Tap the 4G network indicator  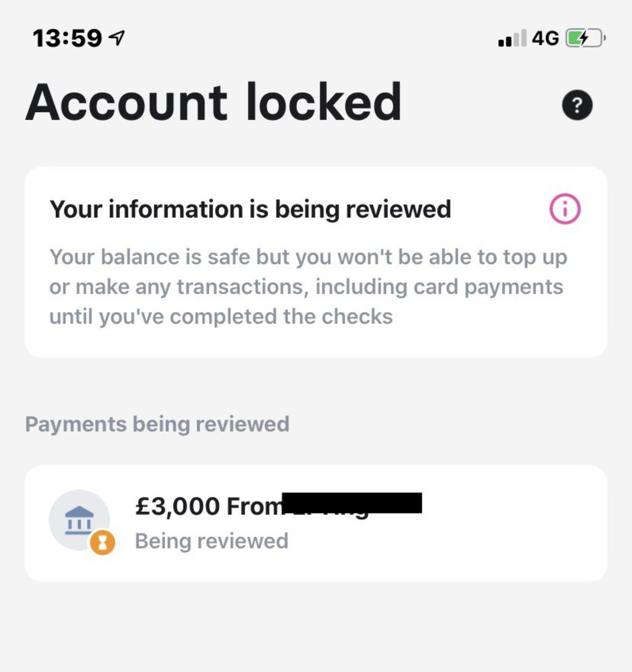(x=545, y=38)
